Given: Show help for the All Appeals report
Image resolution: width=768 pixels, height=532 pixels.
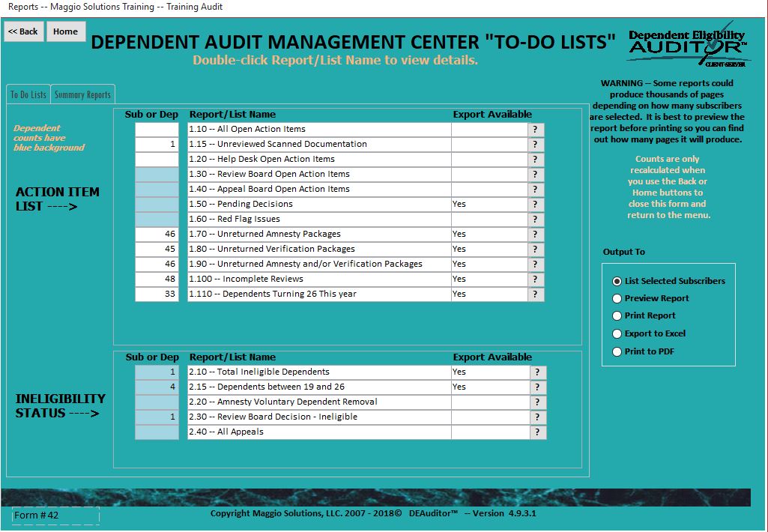Looking at the screenshot, I should click(x=537, y=432).
